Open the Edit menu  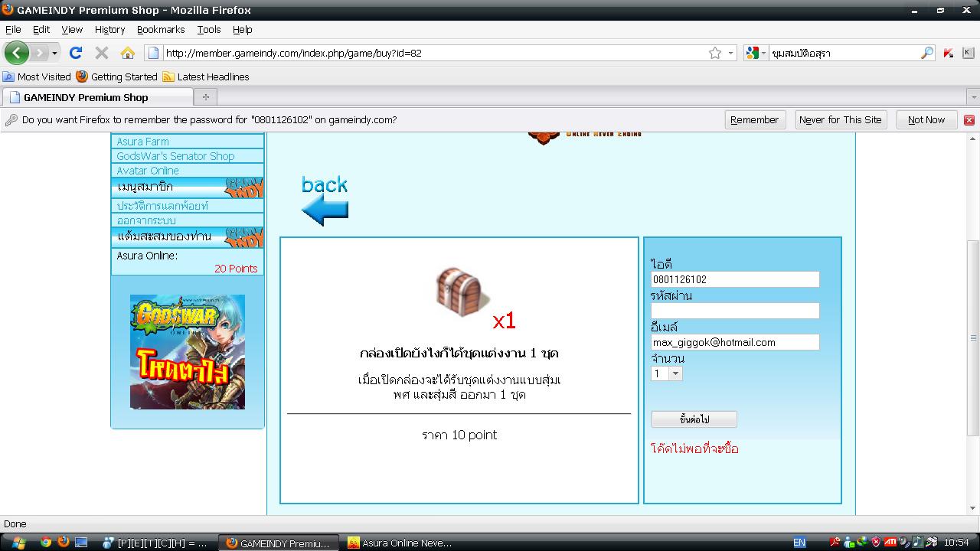41,29
